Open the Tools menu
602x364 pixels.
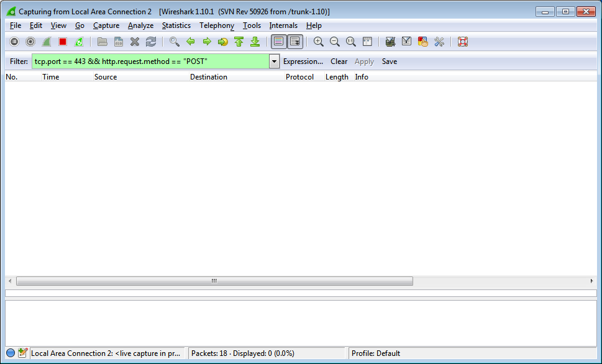252,25
